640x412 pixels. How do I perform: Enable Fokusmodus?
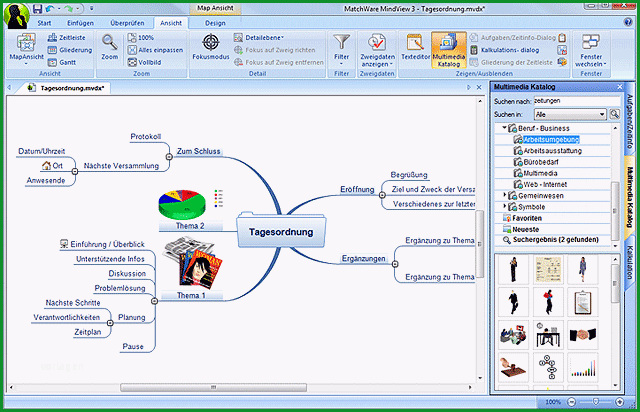click(x=211, y=47)
